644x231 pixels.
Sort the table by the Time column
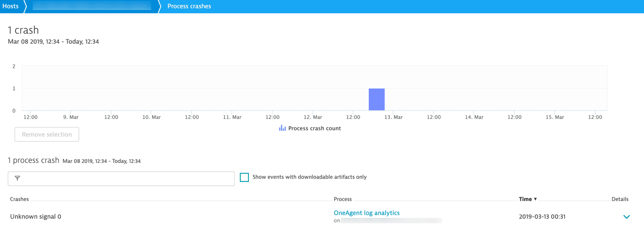click(525, 199)
